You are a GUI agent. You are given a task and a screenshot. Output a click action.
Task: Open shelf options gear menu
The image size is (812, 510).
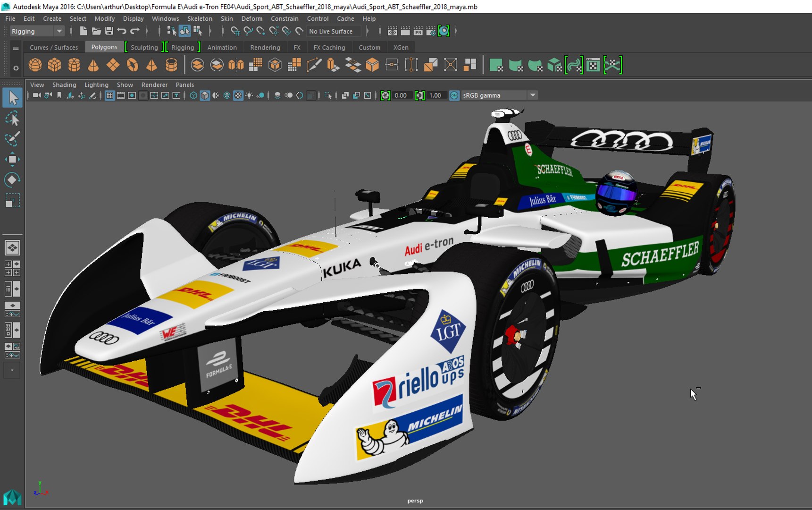point(16,68)
